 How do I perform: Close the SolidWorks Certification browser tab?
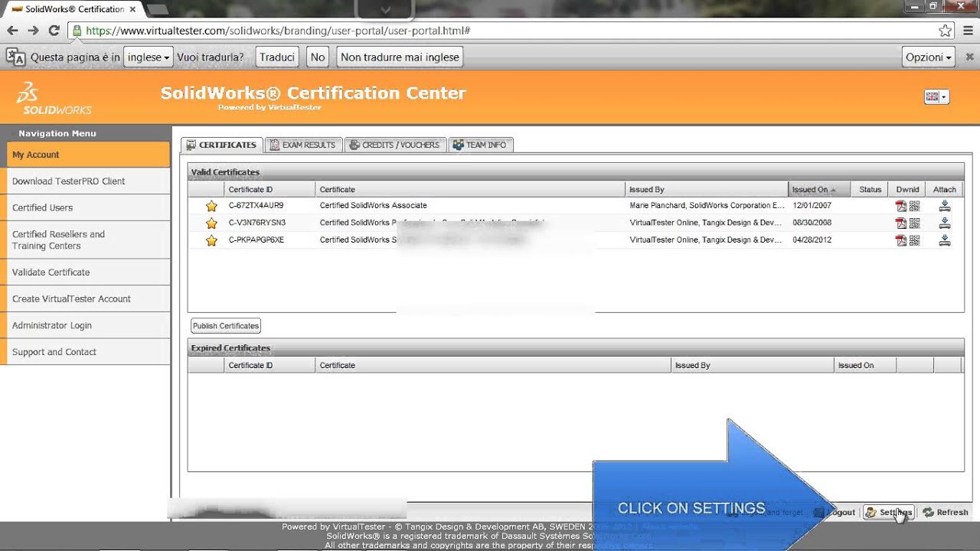[132, 9]
